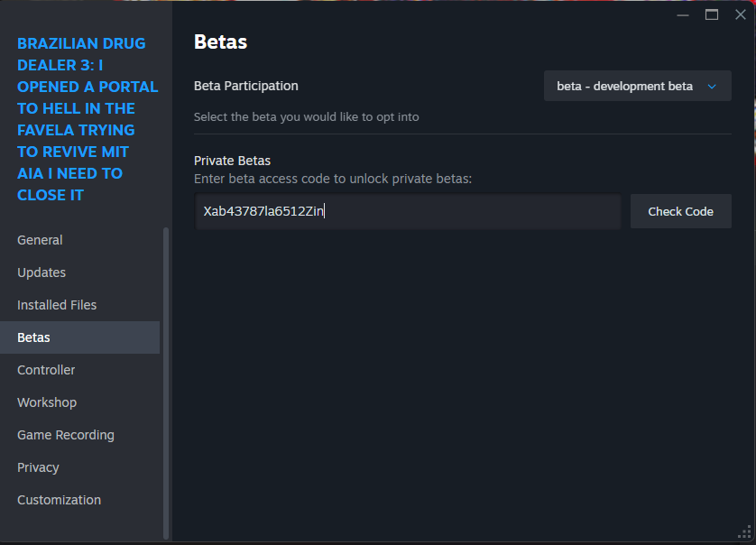Image resolution: width=756 pixels, height=545 pixels.
Task: Click the game title heading in sidebar
Action: (x=88, y=119)
